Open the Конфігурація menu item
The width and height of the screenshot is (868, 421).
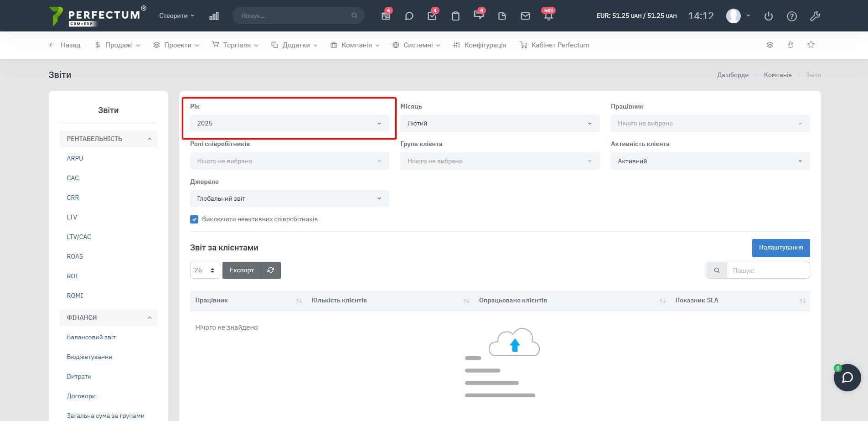click(x=480, y=45)
